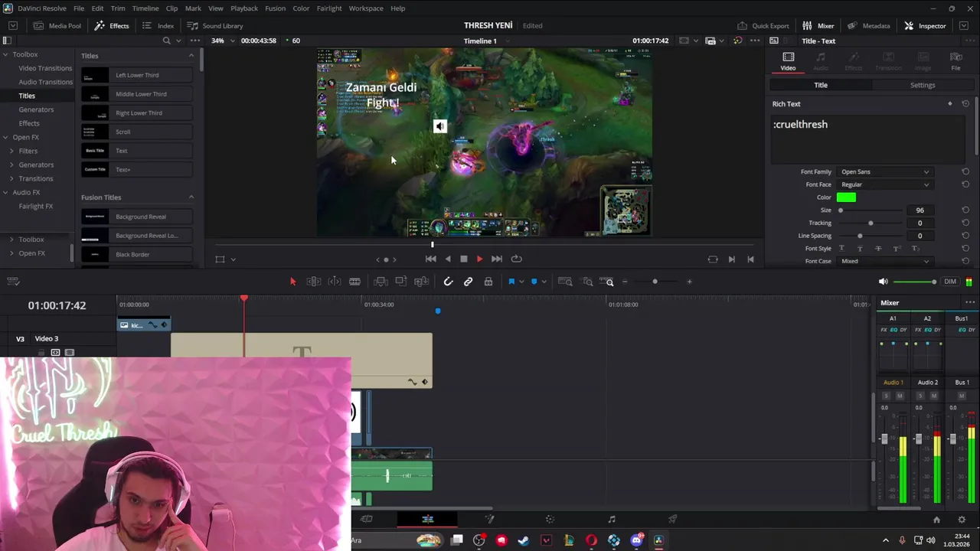Open the Metadata panel
Viewport: 980px width, 551px height.
[868, 25]
